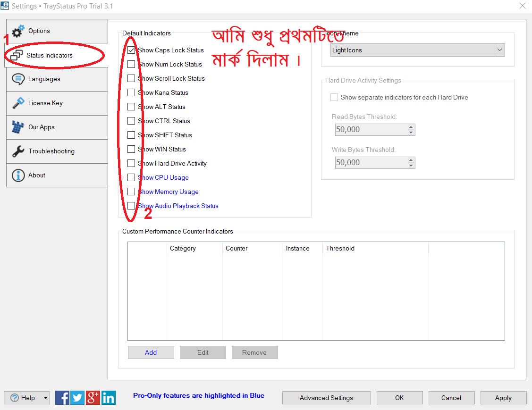Toggle the Show Memory Usage checkbox

click(131, 192)
